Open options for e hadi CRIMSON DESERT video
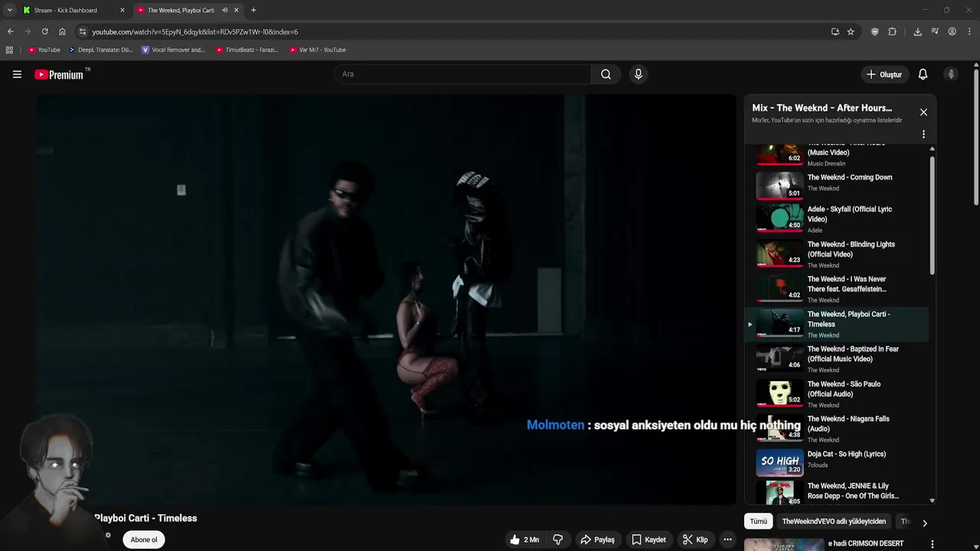Viewport: 980px width, 551px height. click(x=932, y=544)
